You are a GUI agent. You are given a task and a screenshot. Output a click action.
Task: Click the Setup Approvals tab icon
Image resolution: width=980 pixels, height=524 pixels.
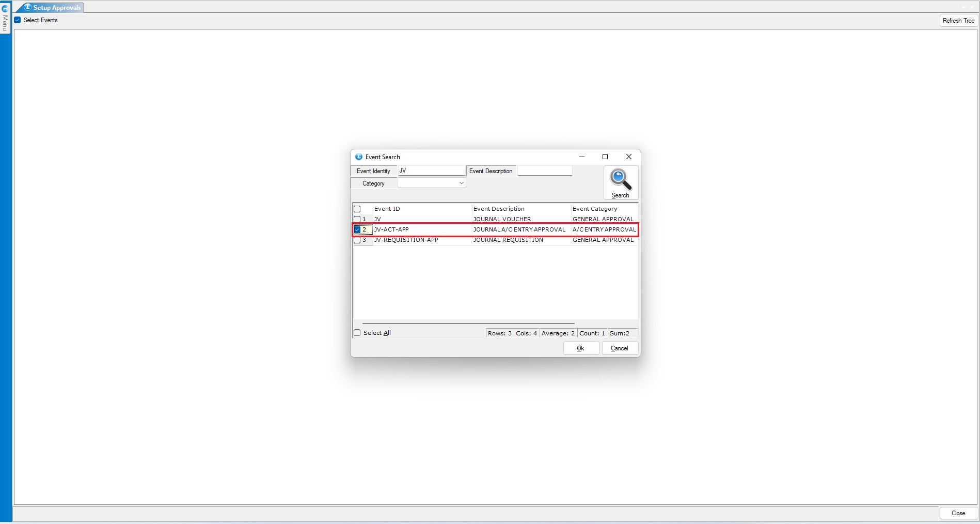pos(28,7)
